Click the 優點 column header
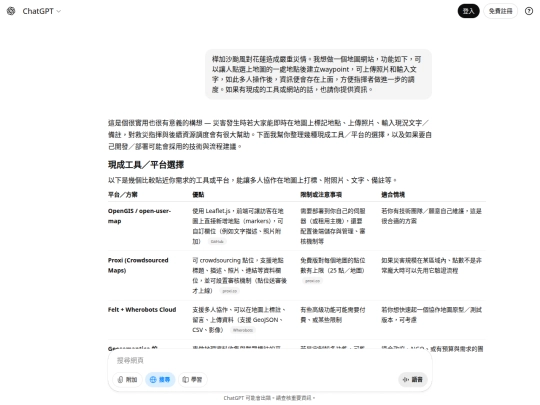This screenshot has height=405, width=540. [198, 195]
